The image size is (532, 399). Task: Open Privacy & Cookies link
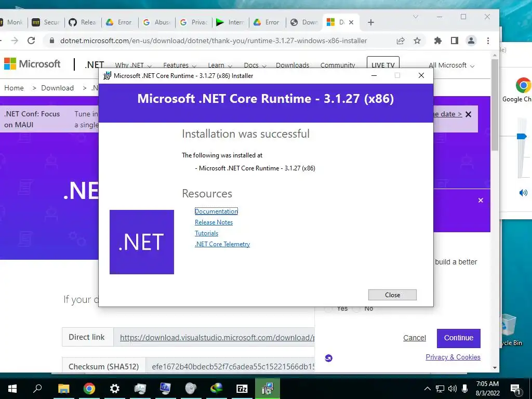coord(453,357)
